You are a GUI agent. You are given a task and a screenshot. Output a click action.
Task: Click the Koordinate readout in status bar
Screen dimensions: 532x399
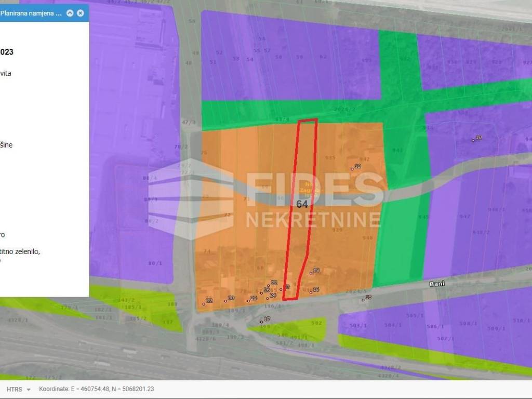pyautogui.click(x=97, y=389)
